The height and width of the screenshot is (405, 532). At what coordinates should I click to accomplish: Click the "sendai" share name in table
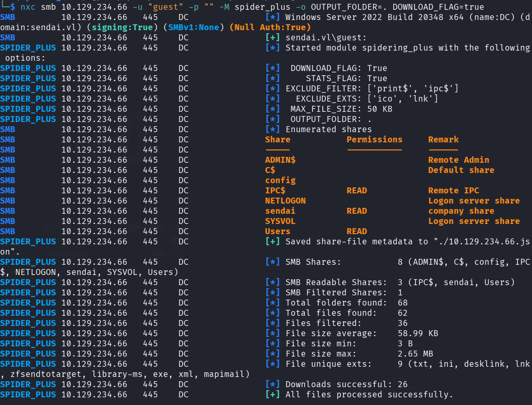point(280,211)
